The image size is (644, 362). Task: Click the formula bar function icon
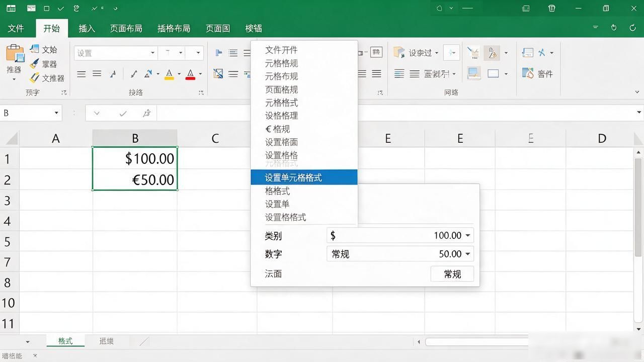click(x=147, y=113)
